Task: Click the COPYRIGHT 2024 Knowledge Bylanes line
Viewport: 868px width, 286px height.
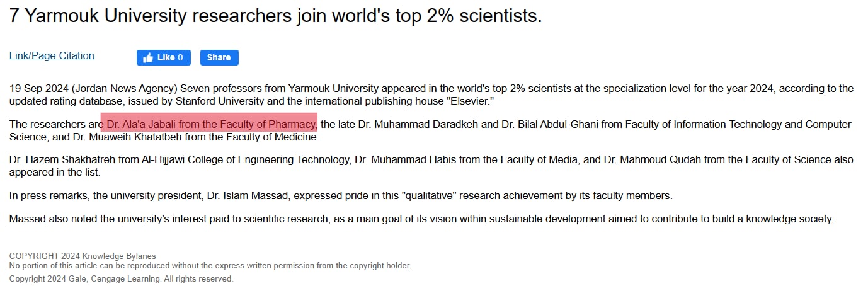Action: (x=83, y=256)
